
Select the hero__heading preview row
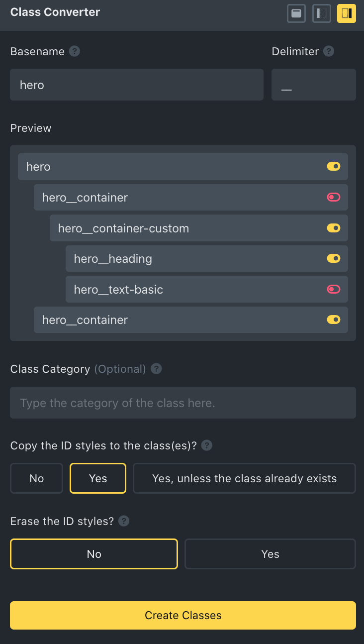(189, 259)
